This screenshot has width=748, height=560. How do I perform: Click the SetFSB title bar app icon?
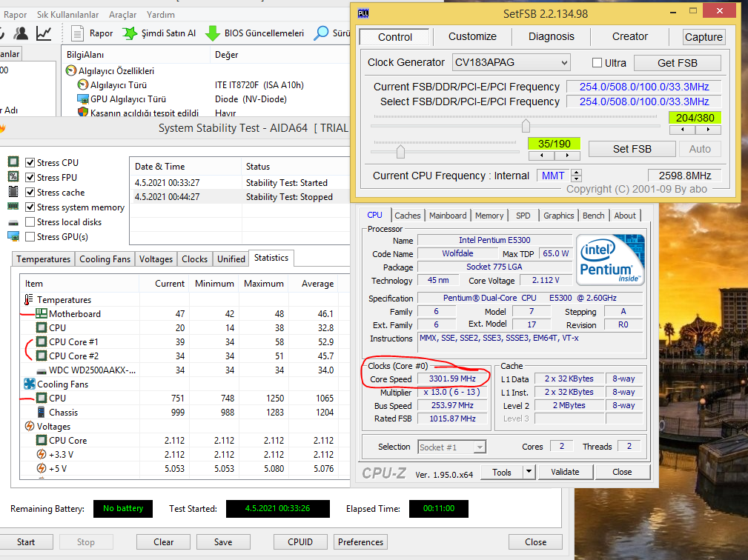click(363, 13)
